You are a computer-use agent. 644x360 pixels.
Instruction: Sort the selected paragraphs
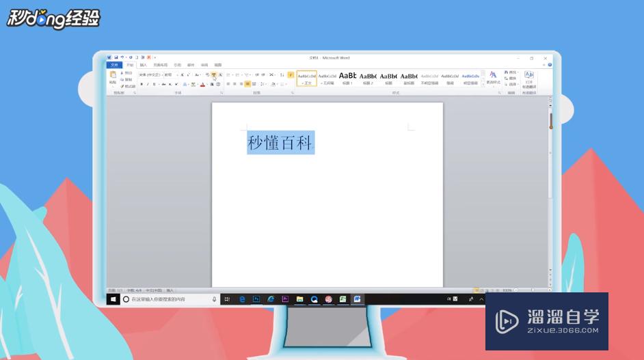[282, 74]
